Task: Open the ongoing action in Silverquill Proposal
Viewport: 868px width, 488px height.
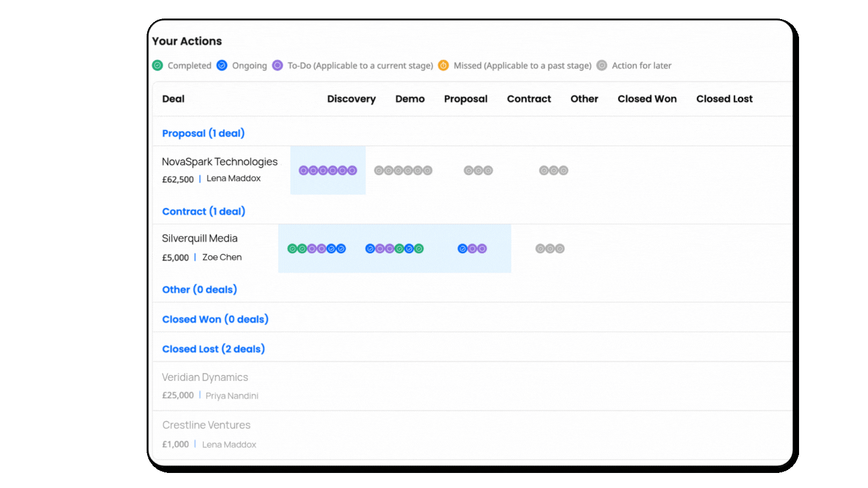Action: 462,249
